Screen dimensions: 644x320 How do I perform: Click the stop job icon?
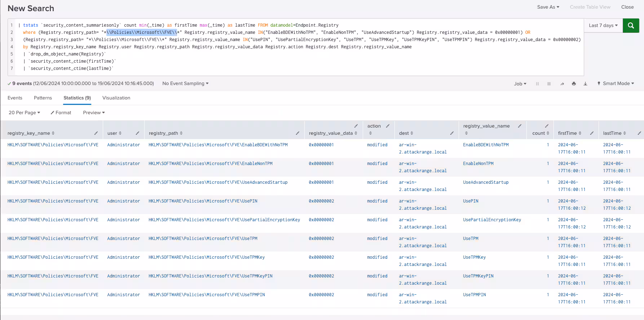click(x=549, y=84)
